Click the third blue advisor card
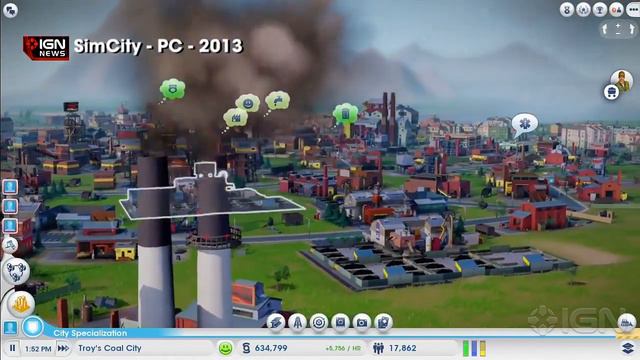The image size is (640, 360). (10, 225)
